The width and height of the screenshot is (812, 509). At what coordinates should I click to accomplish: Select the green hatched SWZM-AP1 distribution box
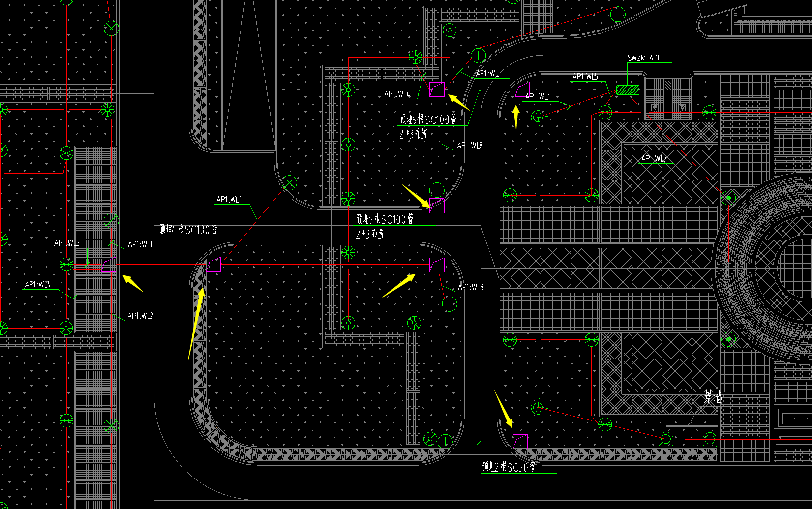point(628,90)
